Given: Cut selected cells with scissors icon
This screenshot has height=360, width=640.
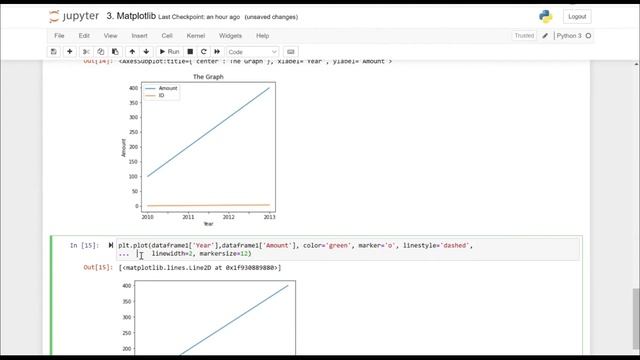Looking at the screenshot, I should click(x=86, y=52).
